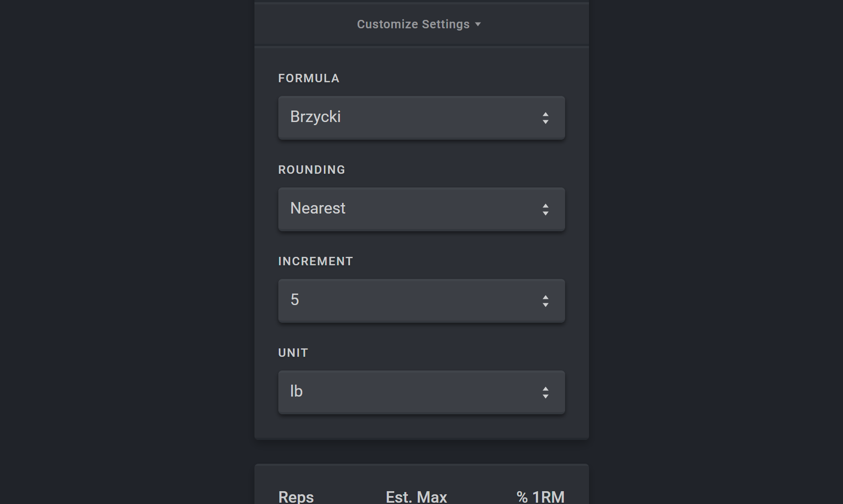Screen dimensions: 843x504
Task: Open the Increment dropdown
Action: pos(421,301)
